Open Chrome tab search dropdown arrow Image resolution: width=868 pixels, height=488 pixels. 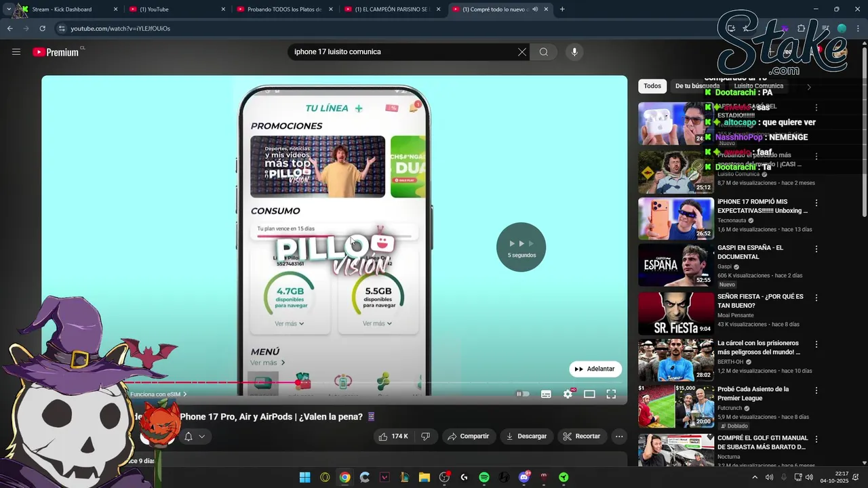pyautogui.click(x=8, y=9)
